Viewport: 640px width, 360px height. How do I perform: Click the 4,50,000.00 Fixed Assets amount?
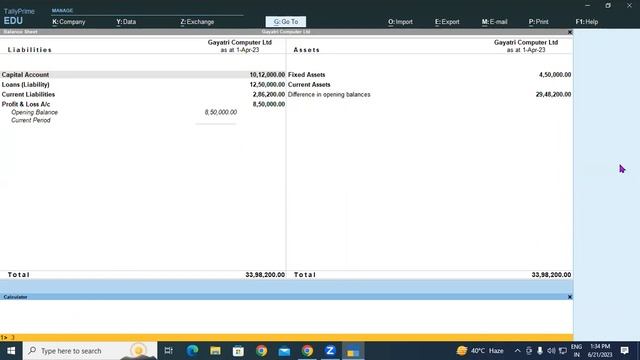(x=555, y=75)
